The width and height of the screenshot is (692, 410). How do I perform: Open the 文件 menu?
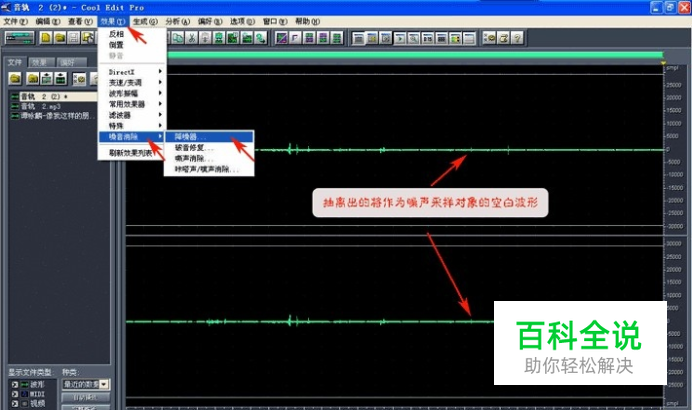15,21
